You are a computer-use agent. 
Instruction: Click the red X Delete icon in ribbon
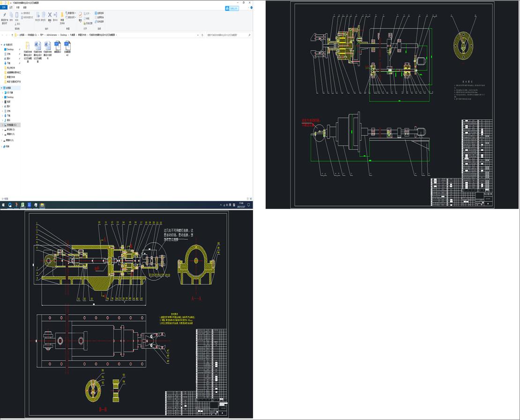coord(50,15)
